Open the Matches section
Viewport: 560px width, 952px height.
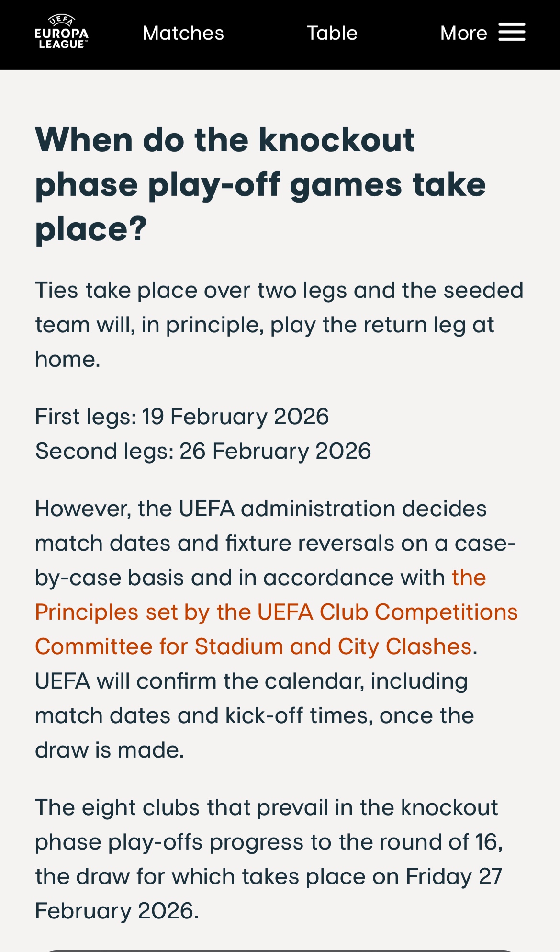183,33
